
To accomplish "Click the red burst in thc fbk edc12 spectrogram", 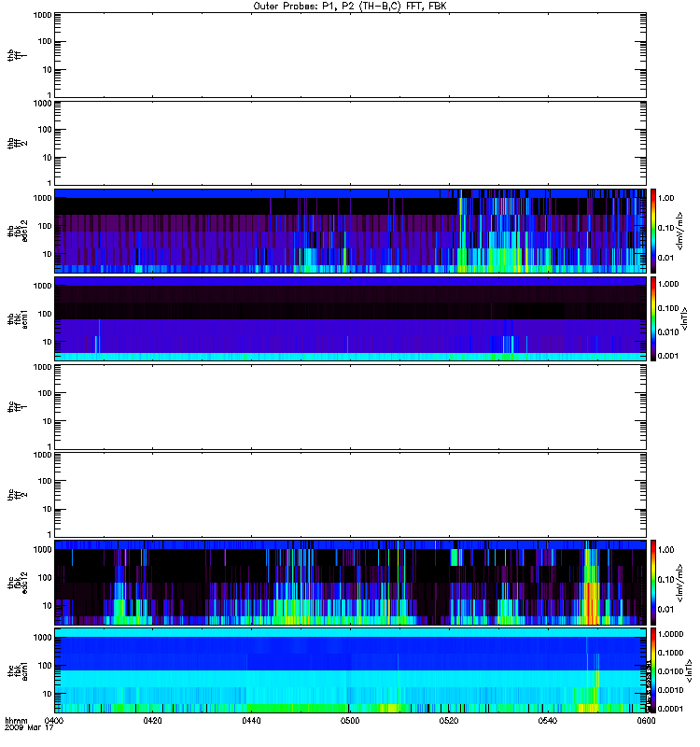I will tap(590, 602).
